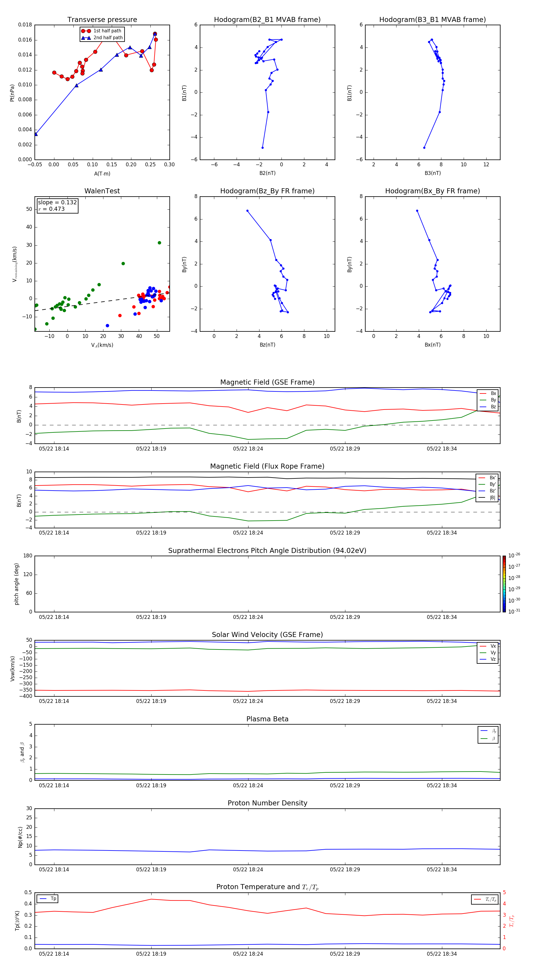Click the 'Pt(nPa)' y-axis label
This screenshot has width=535, height=980.
(x=12, y=92)
